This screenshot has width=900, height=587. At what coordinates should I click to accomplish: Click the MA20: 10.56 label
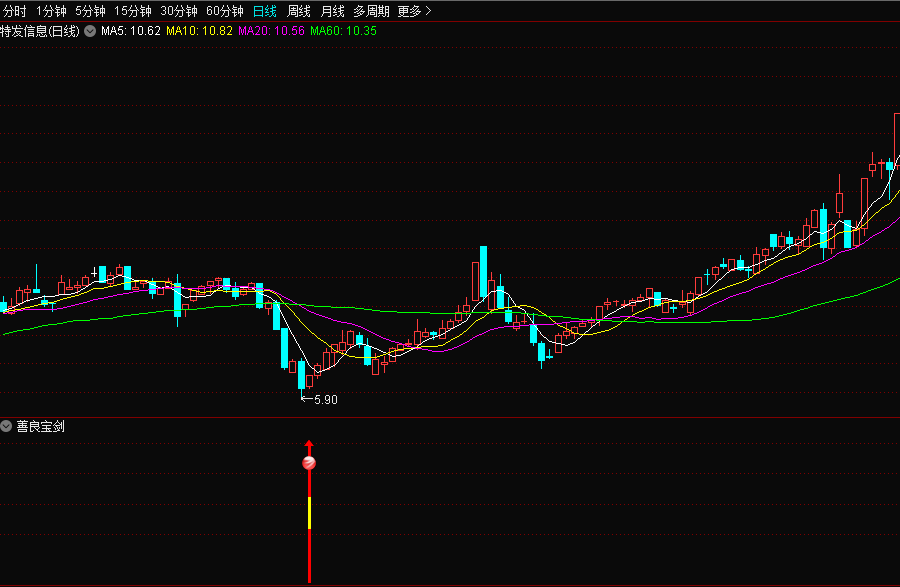pyautogui.click(x=271, y=31)
